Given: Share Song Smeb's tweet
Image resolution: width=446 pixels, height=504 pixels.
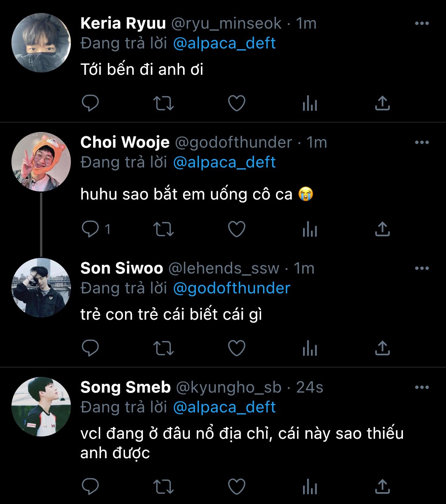Looking at the screenshot, I should (x=382, y=486).
